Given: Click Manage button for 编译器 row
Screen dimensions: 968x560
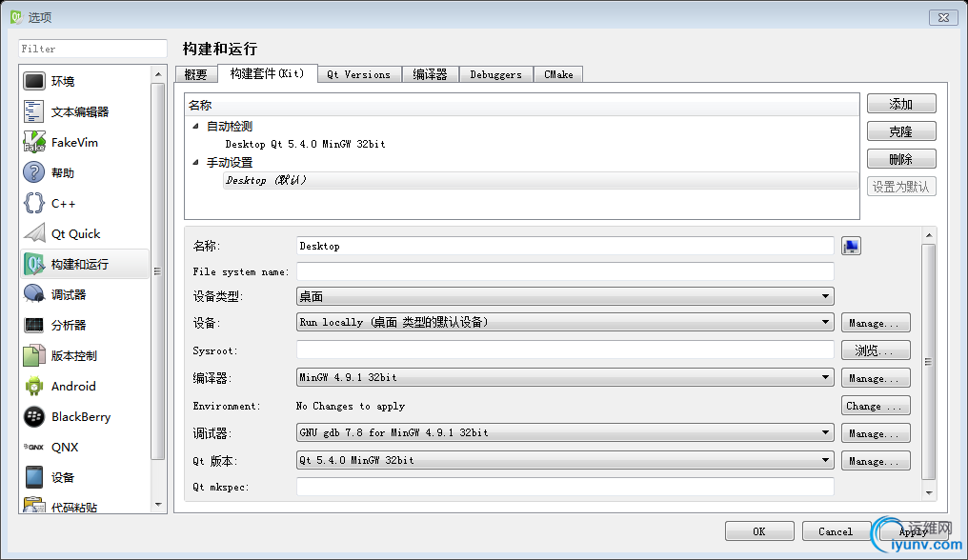Looking at the screenshot, I should pyautogui.click(x=876, y=378).
